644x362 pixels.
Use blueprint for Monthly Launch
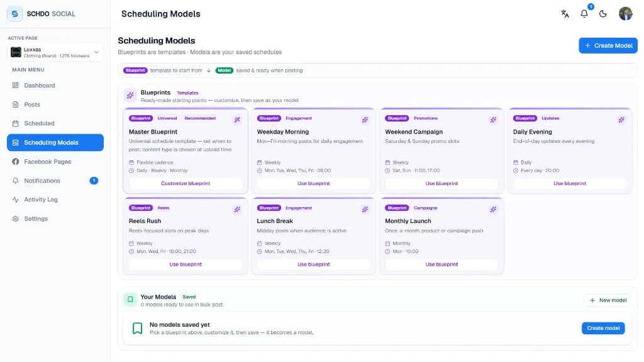441,264
